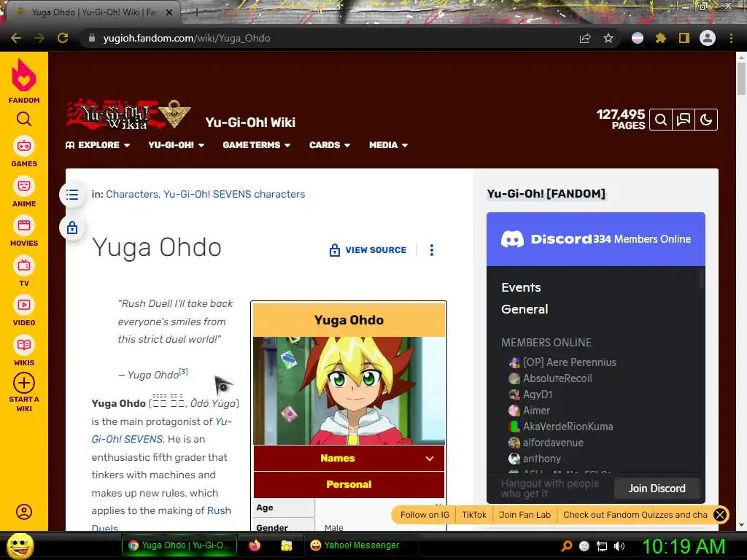This screenshot has height=560, width=747.
Task: Open browser extensions puzzle icon
Action: pyautogui.click(x=660, y=38)
